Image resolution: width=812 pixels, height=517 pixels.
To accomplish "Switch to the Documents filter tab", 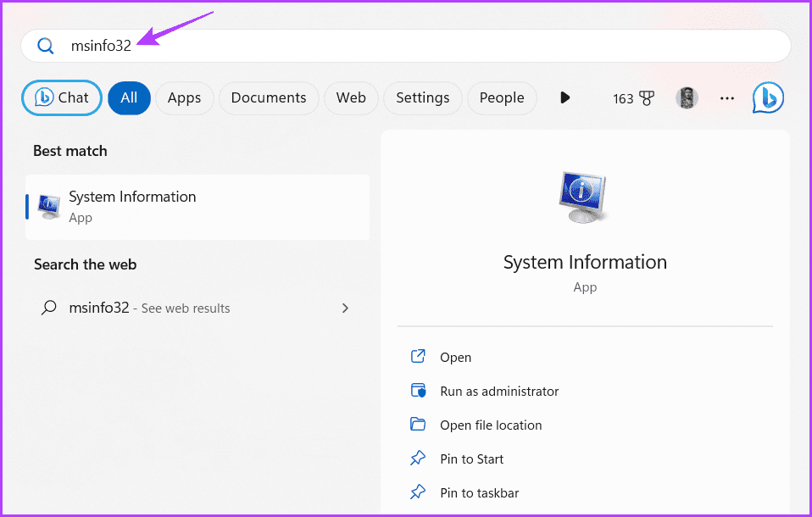I will pos(269,98).
